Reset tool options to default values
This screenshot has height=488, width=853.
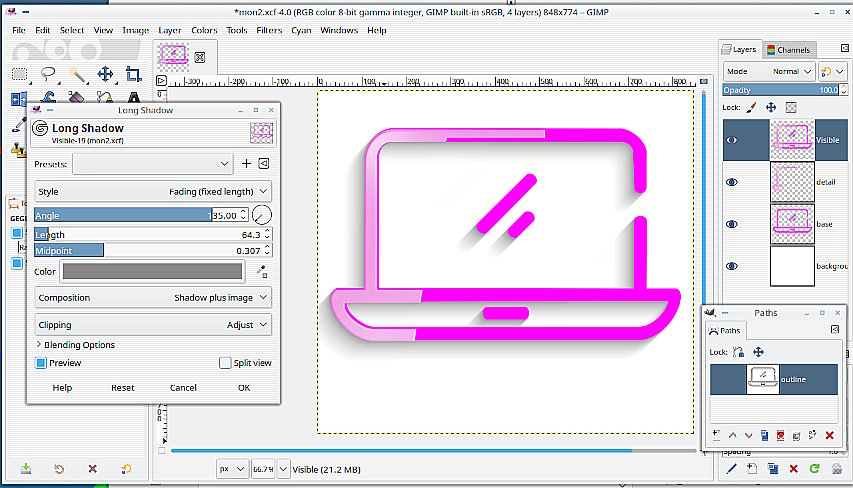pos(126,468)
